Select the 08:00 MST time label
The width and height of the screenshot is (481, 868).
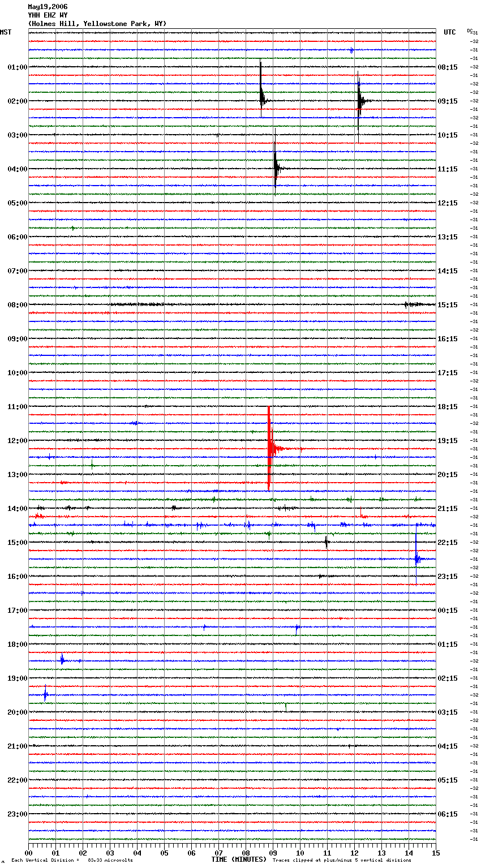click(18, 305)
